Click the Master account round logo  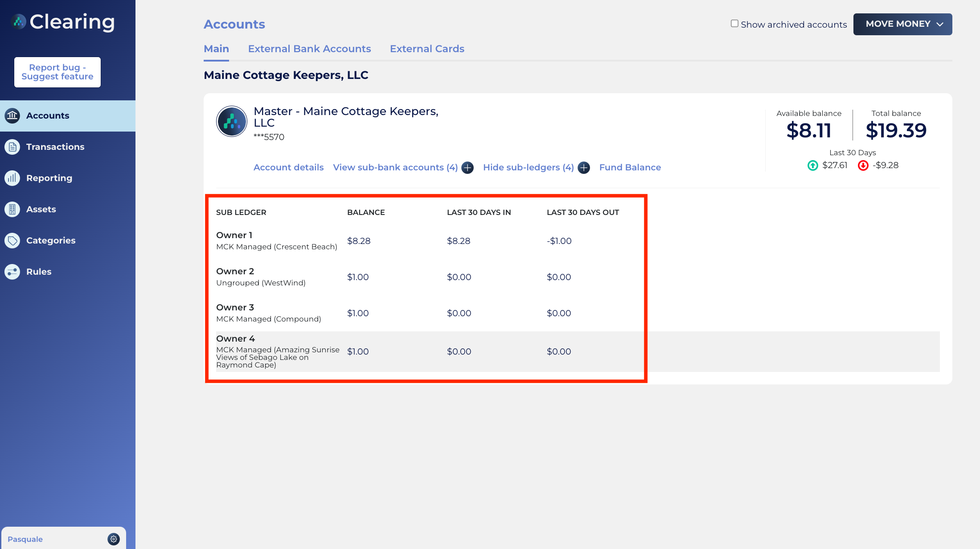click(232, 121)
